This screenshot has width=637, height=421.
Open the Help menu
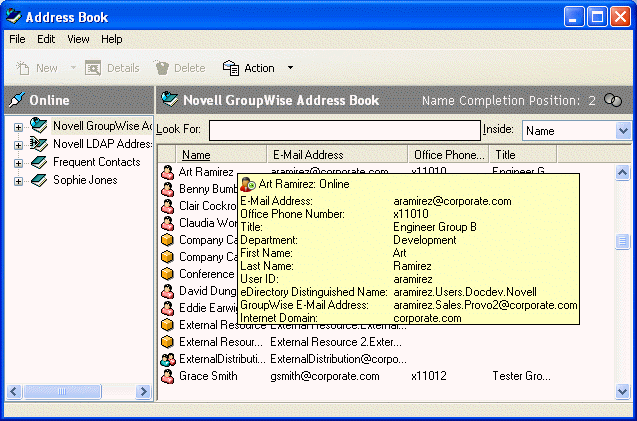click(x=112, y=39)
